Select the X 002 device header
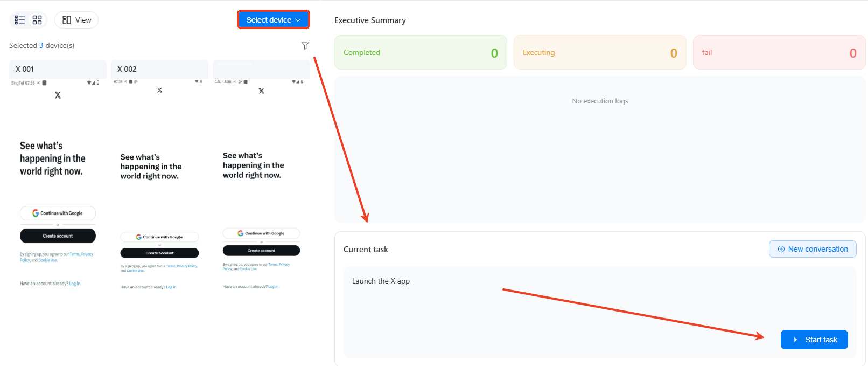Screen dimensions: 868x366 coord(159,69)
